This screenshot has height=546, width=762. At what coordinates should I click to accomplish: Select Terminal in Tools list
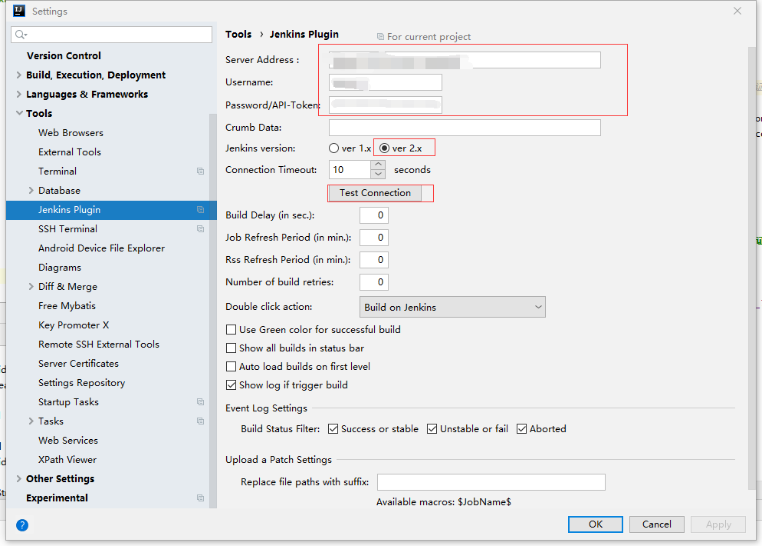coord(57,171)
